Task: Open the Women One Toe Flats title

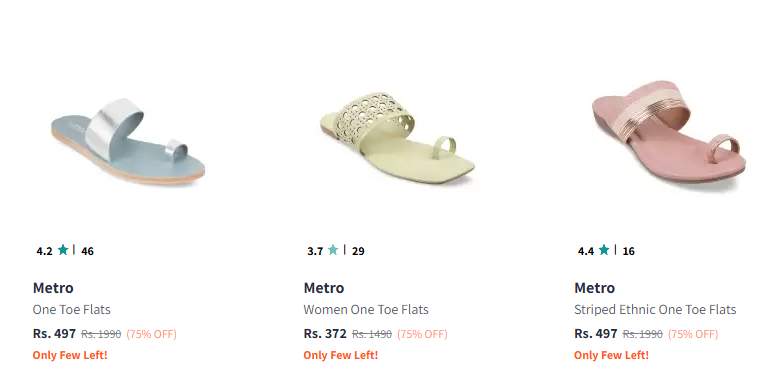Action: coord(366,310)
